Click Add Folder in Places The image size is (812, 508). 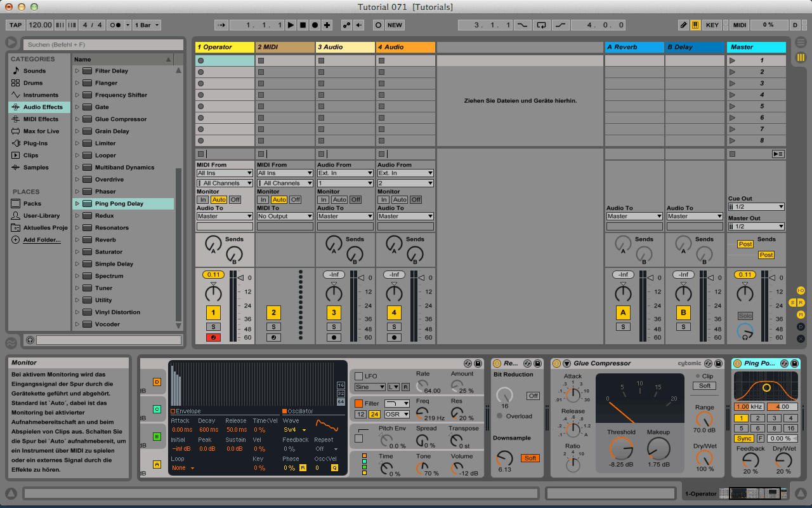[x=42, y=240]
